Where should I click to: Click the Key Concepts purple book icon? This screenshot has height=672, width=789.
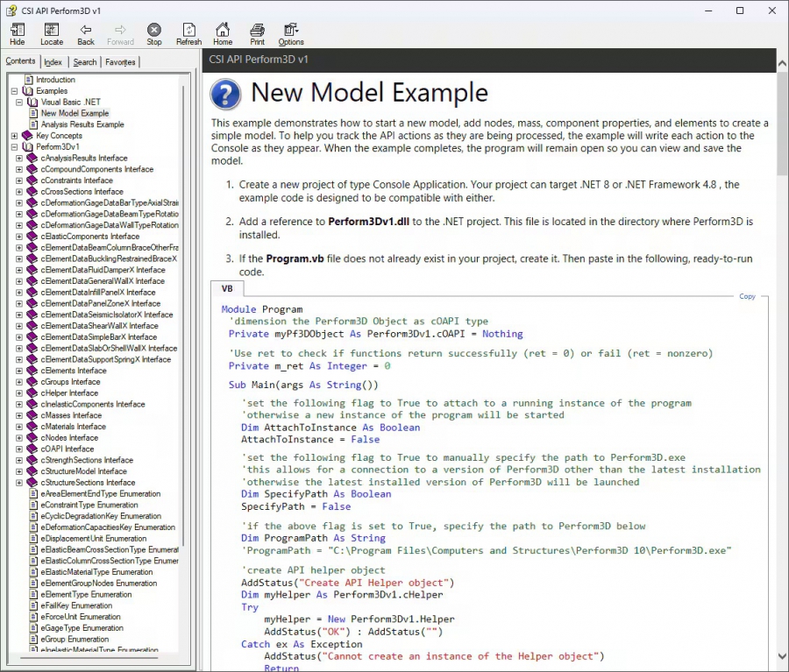point(28,136)
